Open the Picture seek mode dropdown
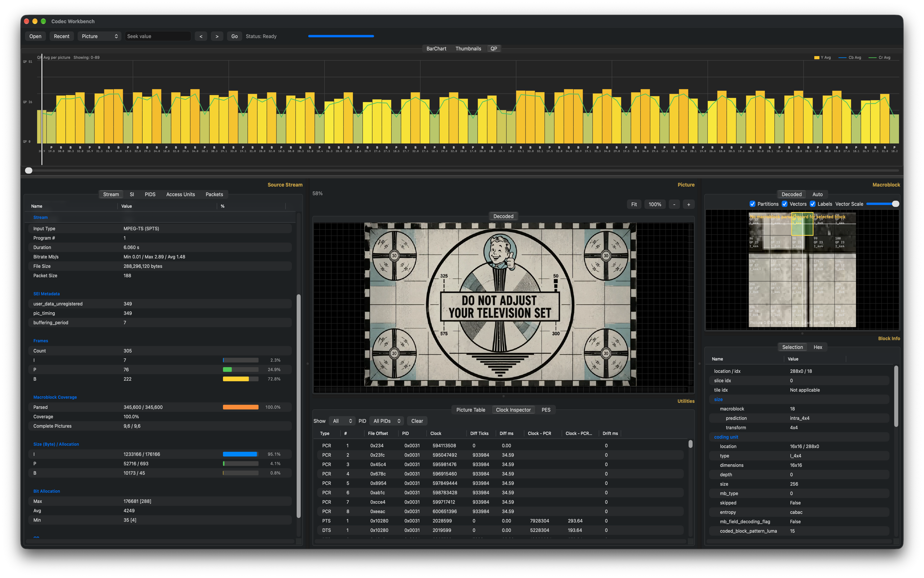This screenshot has width=924, height=578. coord(100,36)
